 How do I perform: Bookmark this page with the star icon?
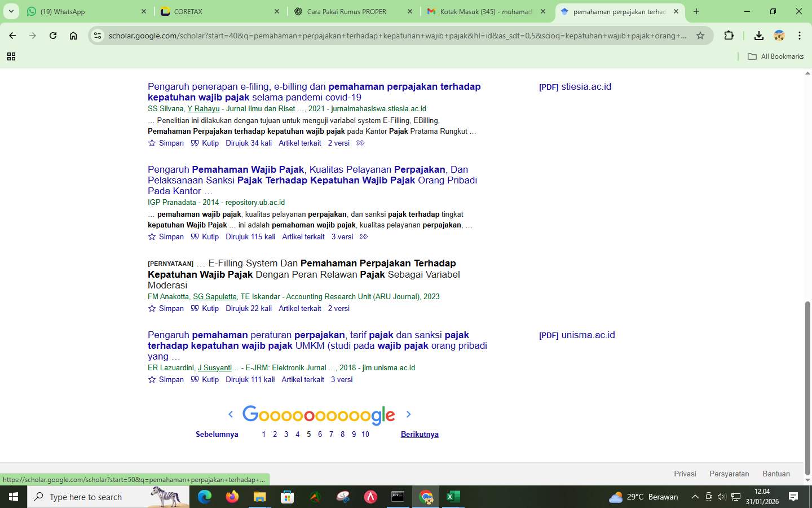click(700, 36)
